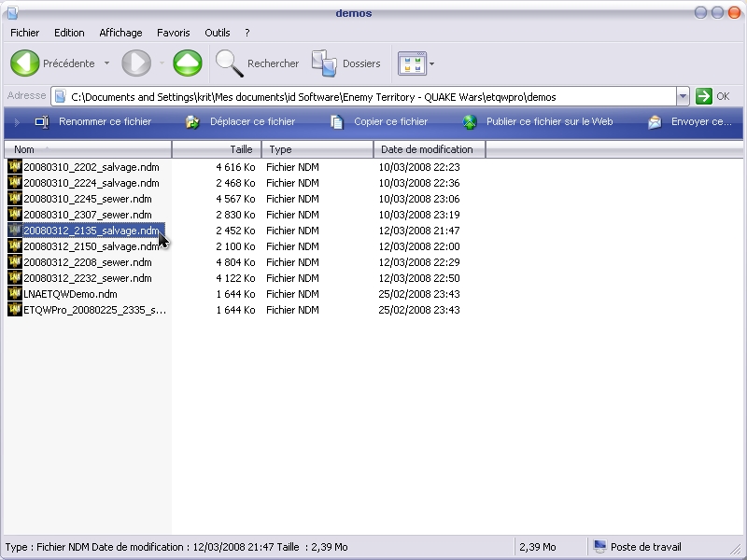Click icon of 20080310_2307_sewer.ndm
The height and width of the screenshot is (560, 747).
pos(15,215)
